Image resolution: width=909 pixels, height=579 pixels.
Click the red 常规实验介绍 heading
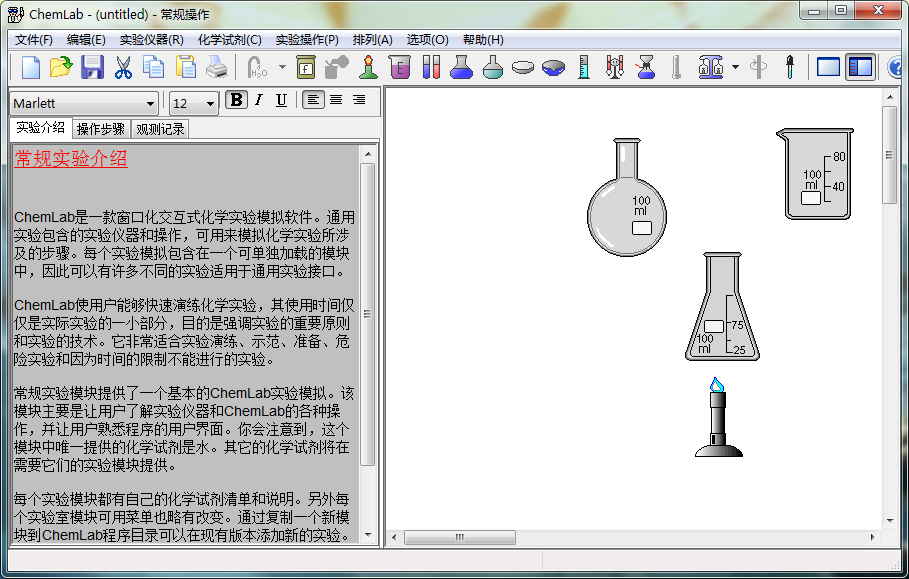(71, 159)
